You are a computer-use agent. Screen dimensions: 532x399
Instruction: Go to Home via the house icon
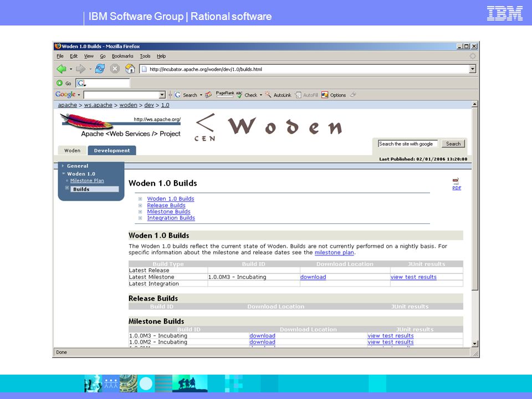(130, 69)
